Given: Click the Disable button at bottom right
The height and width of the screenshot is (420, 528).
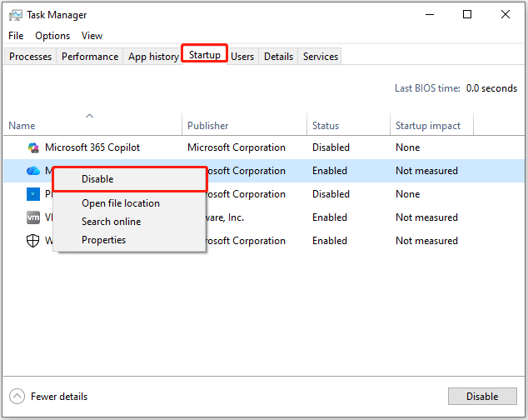Looking at the screenshot, I should pos(482,396).
